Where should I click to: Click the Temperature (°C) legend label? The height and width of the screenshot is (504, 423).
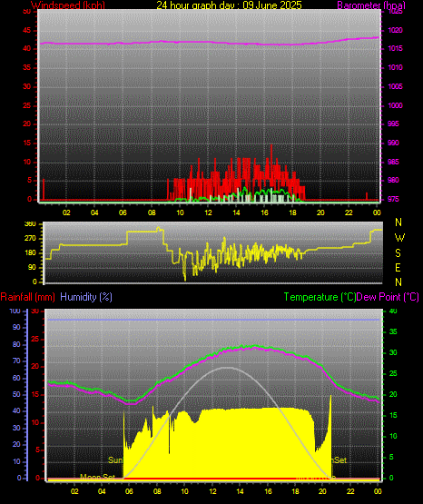320,297
